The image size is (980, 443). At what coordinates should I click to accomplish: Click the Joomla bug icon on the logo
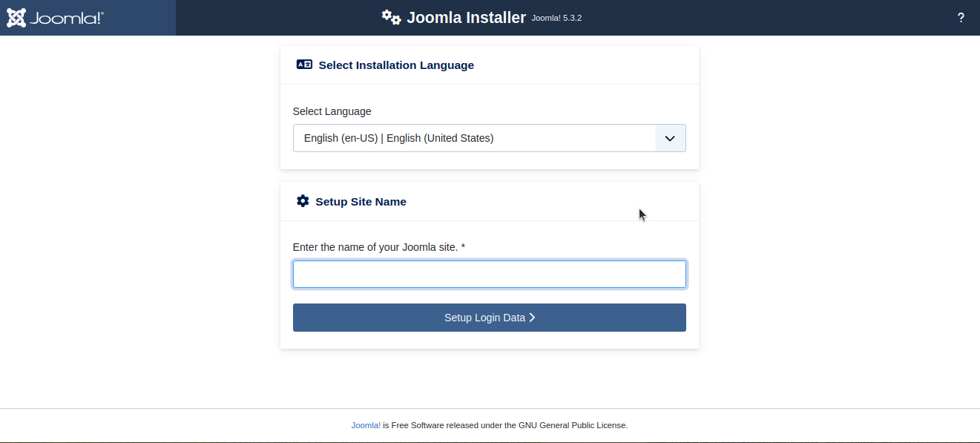click(x=16, y=17)
